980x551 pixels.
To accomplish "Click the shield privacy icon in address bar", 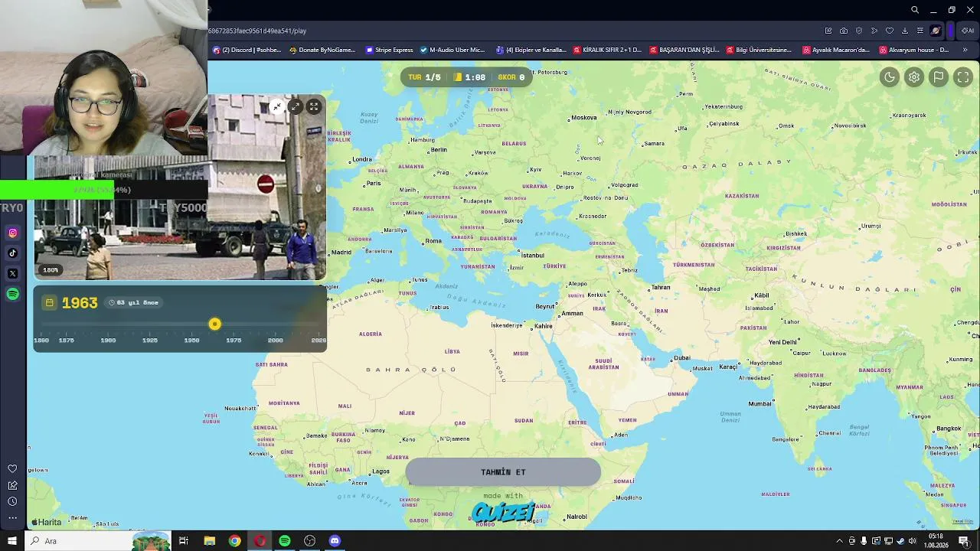I will pos(859,31).
